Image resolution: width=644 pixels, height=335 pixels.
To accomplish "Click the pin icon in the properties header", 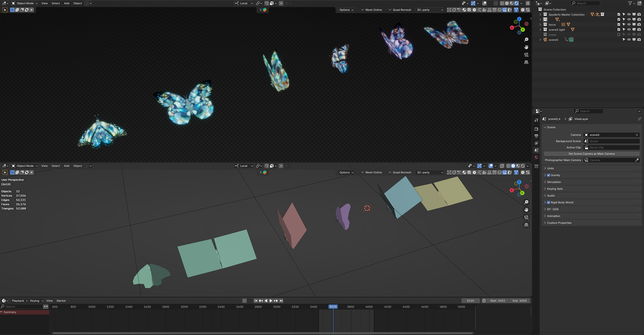I will [639, 119].
